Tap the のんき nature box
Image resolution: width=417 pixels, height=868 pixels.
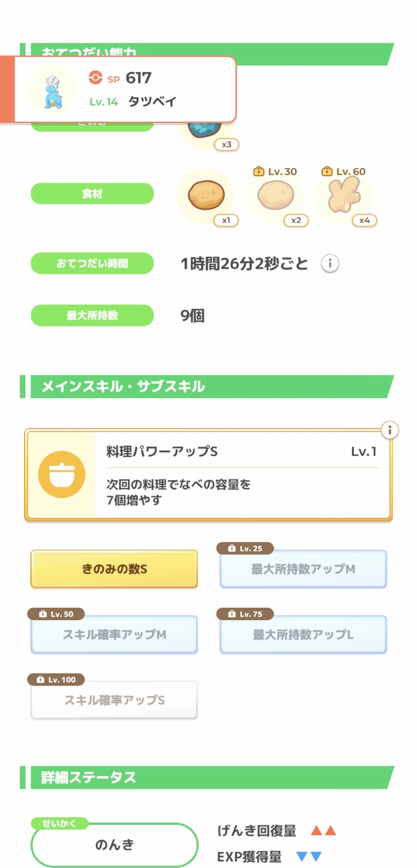click(114, 845)
